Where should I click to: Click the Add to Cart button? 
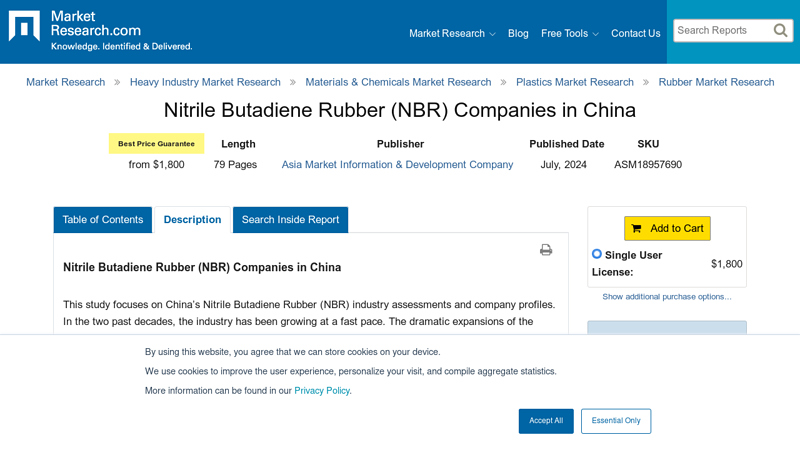tap(667, 228)
